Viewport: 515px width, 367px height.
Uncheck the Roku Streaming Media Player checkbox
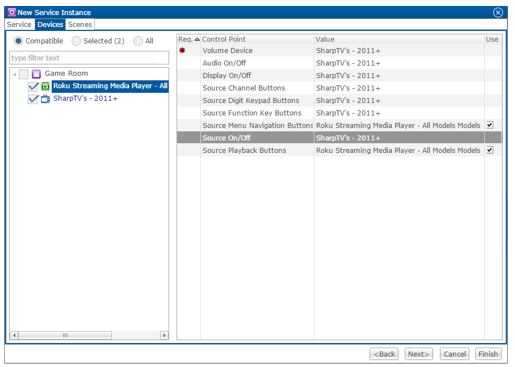33,86
